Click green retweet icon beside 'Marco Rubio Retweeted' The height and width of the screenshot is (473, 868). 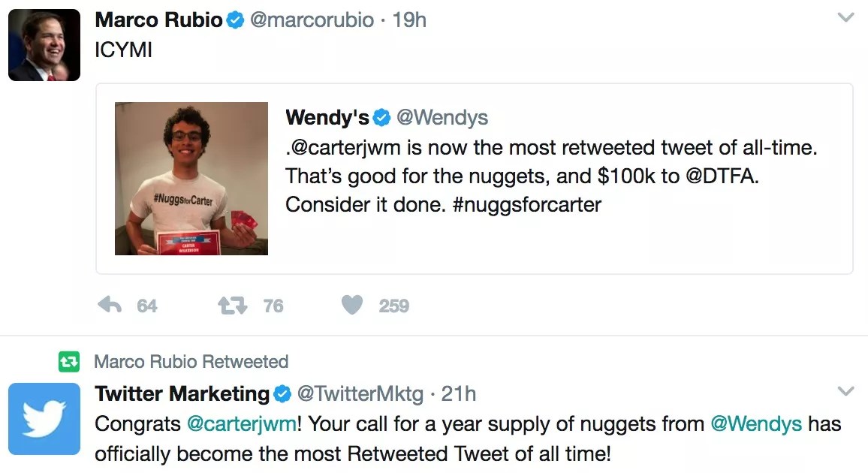[x=69, y=363]
